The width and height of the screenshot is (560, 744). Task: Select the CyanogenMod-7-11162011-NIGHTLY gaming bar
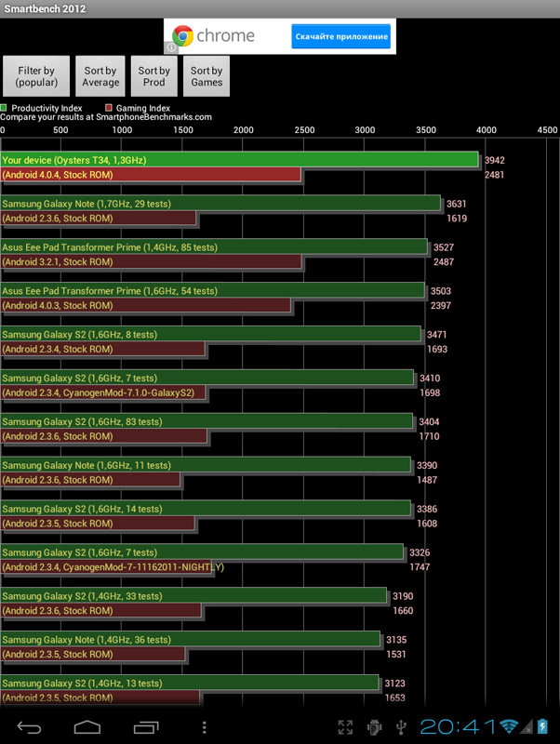[x=106, y=567]
